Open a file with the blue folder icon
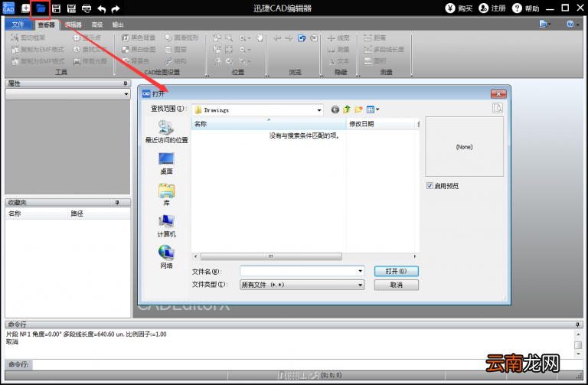The height and width of the screenshot is (385, 588). (41, 8)
